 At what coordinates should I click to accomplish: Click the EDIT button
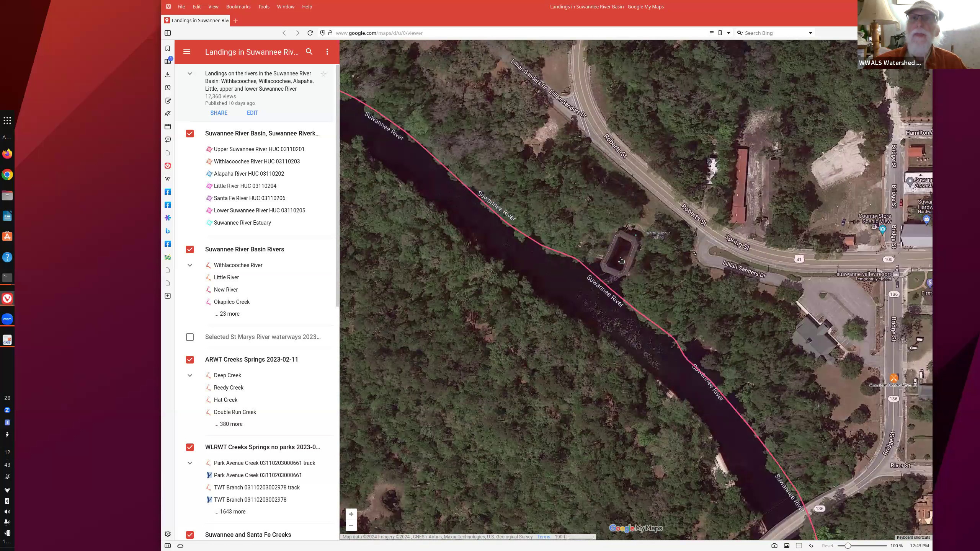tap(252, 113)
